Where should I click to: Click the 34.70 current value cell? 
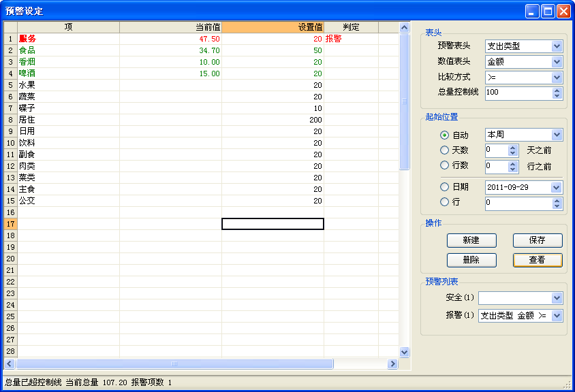[x=170, y=50]
